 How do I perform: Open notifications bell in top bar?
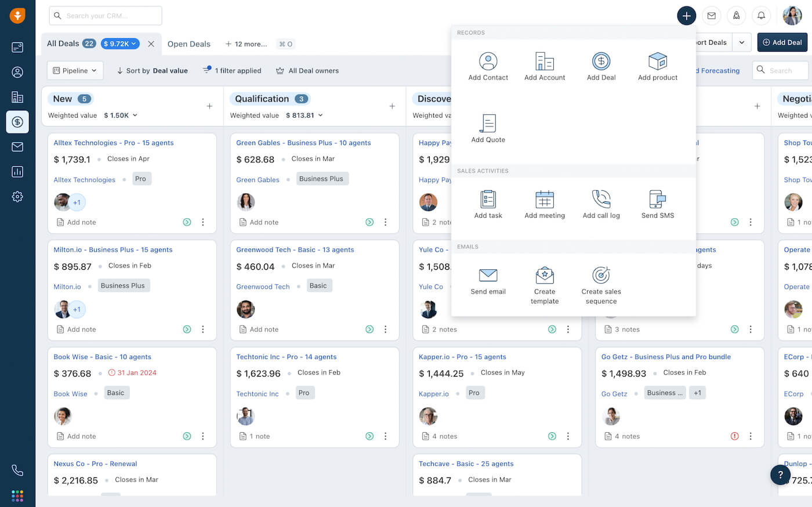pos(761,16)
